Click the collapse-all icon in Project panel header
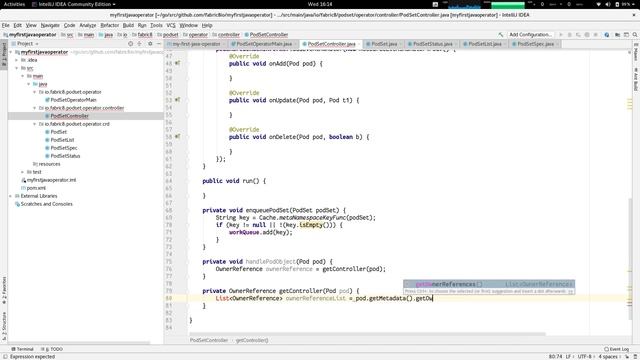 [140, 44]
